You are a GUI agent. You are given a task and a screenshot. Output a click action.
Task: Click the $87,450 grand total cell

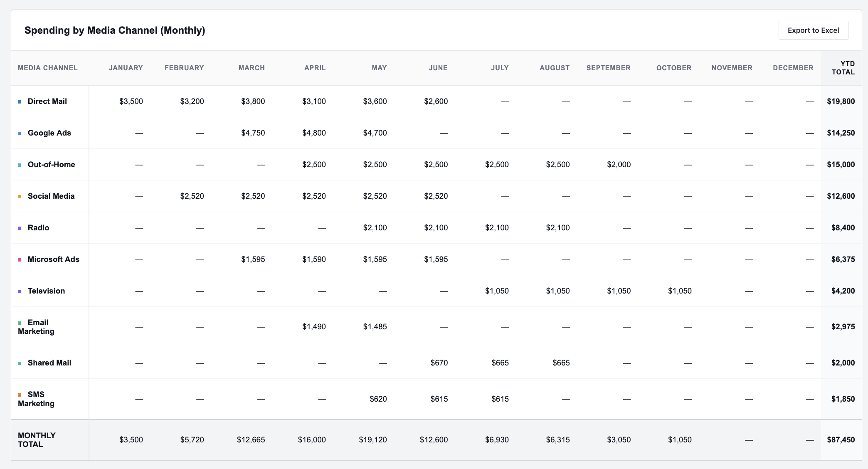coord(840,439)
